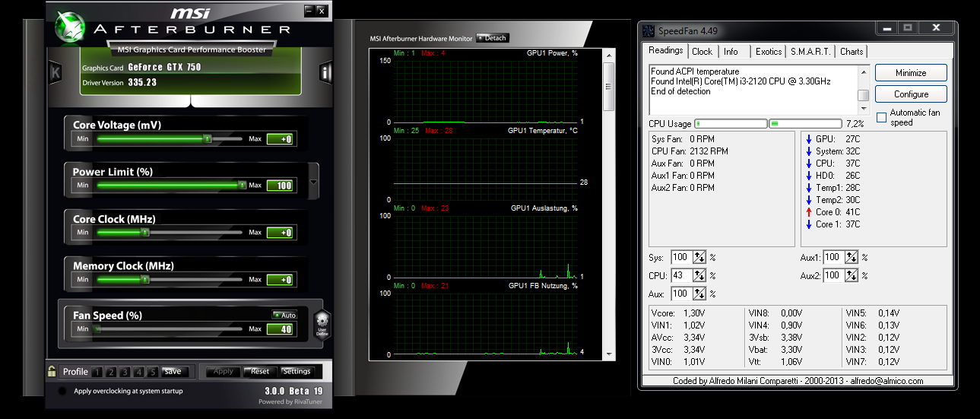This screenshot has height=419, width=980.
Task: Click the Memory Clock slider handle
Action: 145,279
